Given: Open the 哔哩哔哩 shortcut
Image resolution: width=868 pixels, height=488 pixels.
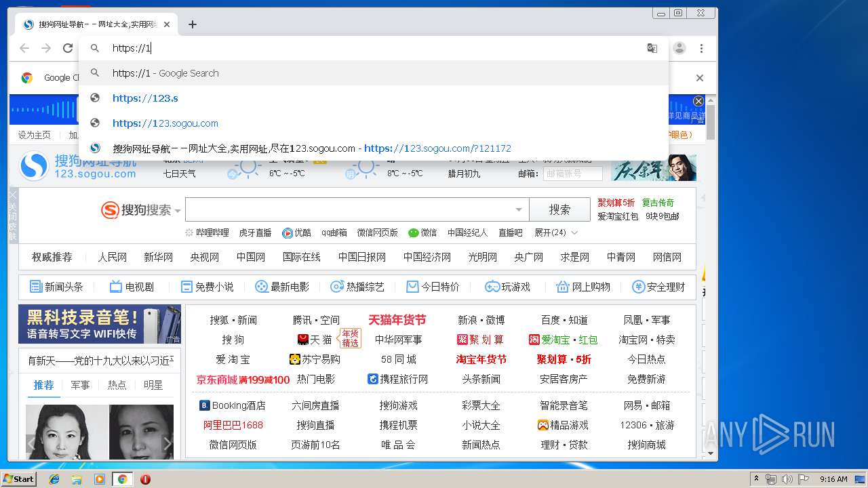Looking at the screenshot, I should 208,232.
